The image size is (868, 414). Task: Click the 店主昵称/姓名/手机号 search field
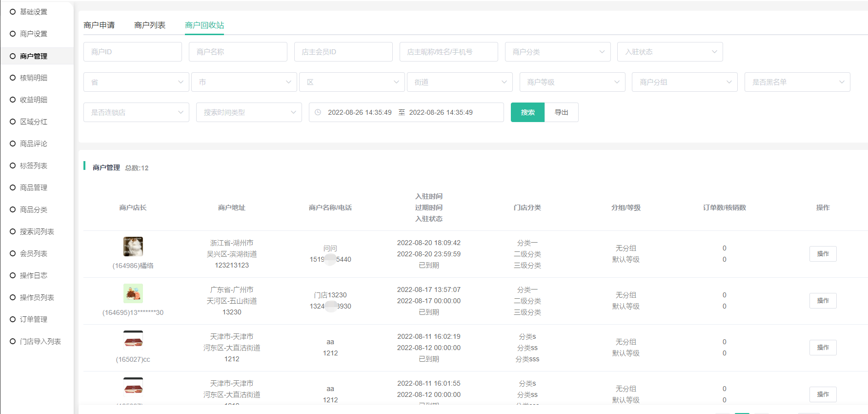click(x=448, y=52)
